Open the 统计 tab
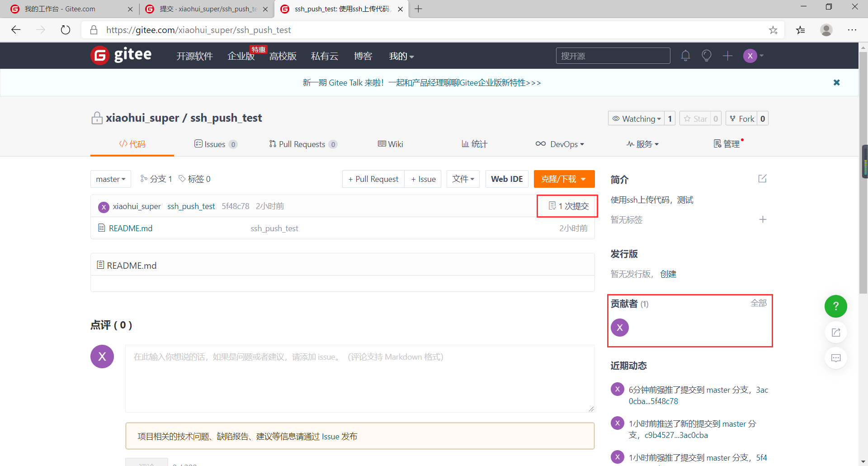This screenshot has width=868, height=466. [x=474, y=144]
